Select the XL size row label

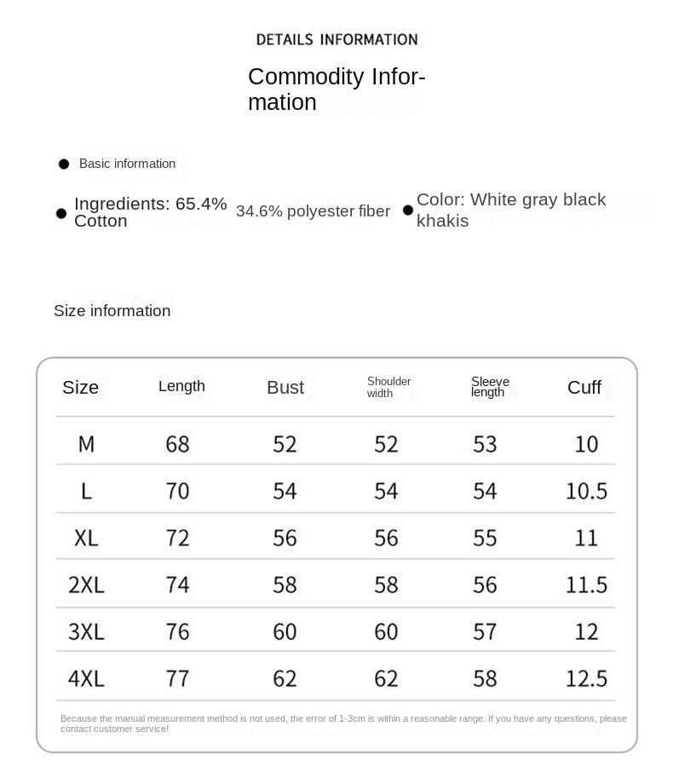(86, 538)
